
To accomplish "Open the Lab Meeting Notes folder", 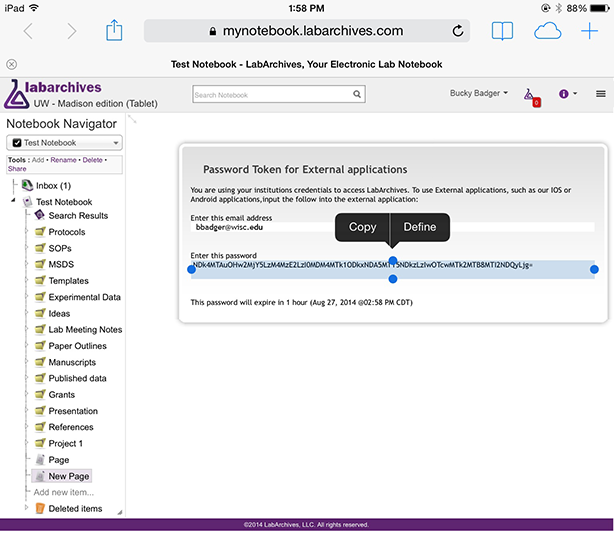I will pos(85,330).
